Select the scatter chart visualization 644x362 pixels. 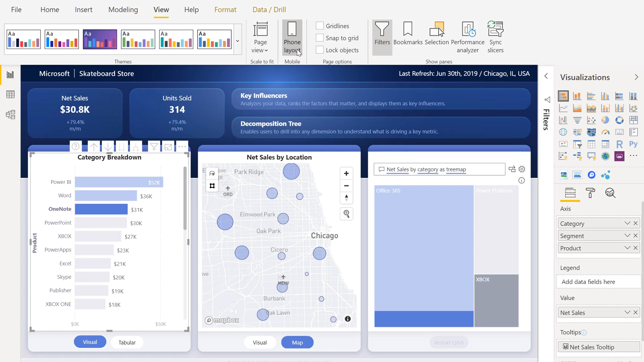(591, 120)
